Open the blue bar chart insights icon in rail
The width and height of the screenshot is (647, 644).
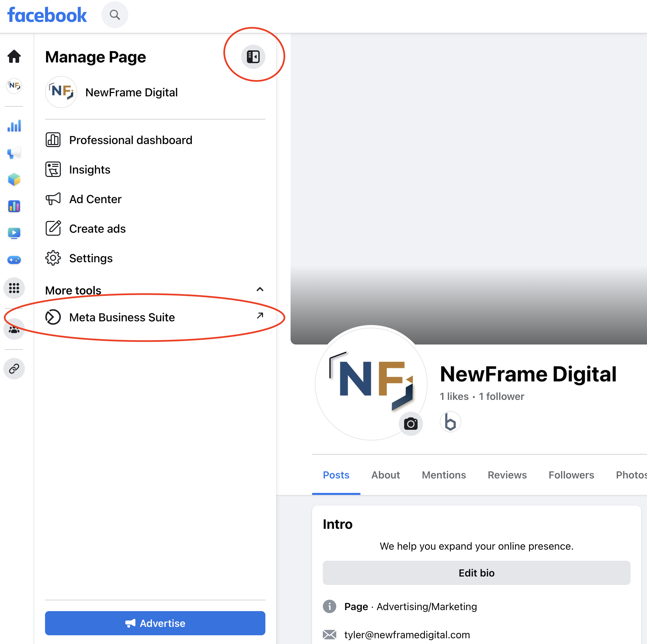(x=14, y=126)
